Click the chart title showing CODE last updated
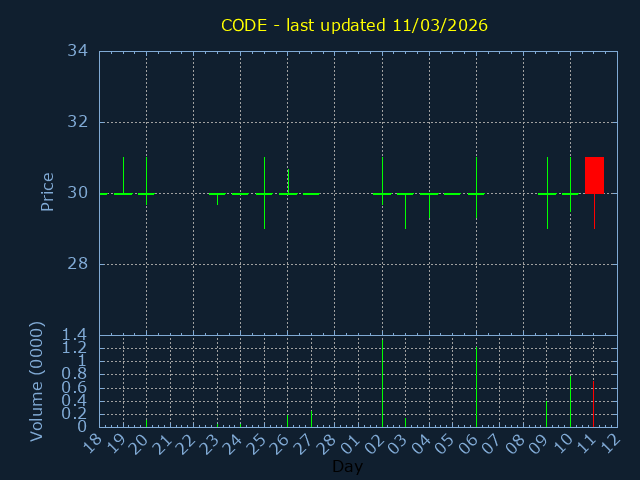Image resolution: width=640 pixels, height=480 pixels. pyautogui.click(x=354, y=25)
